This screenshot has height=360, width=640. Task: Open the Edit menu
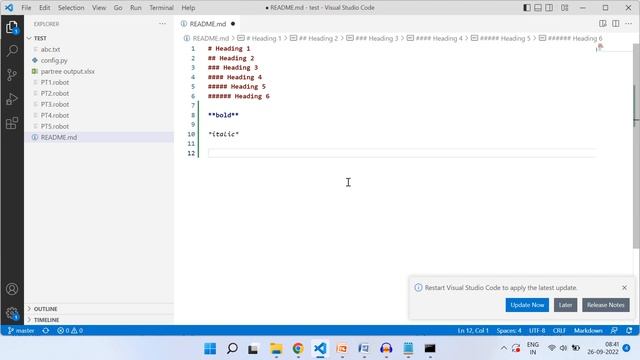(44, 8)
